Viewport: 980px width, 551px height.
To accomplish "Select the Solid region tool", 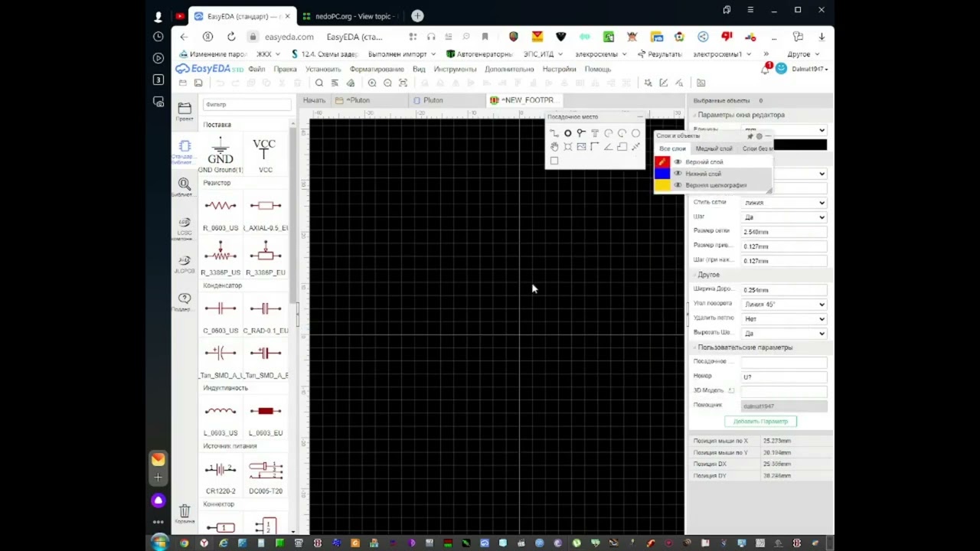I will point(622,146).
